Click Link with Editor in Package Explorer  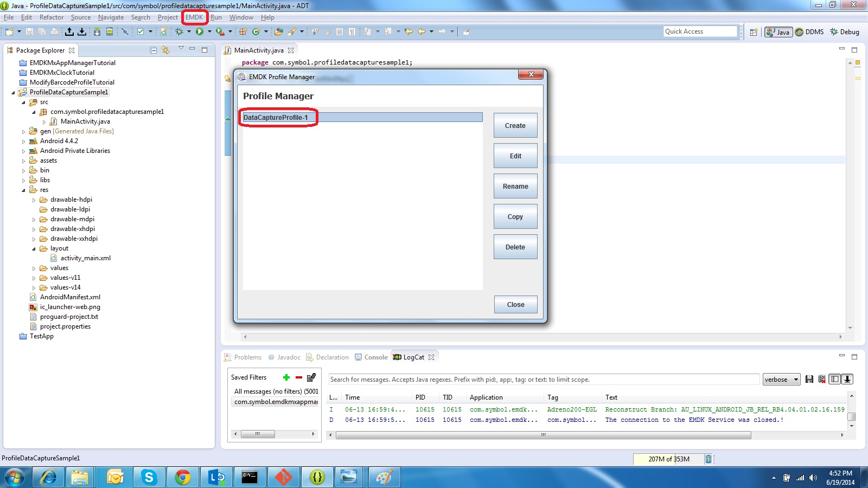pyautogui.click(x=165, y=50)
